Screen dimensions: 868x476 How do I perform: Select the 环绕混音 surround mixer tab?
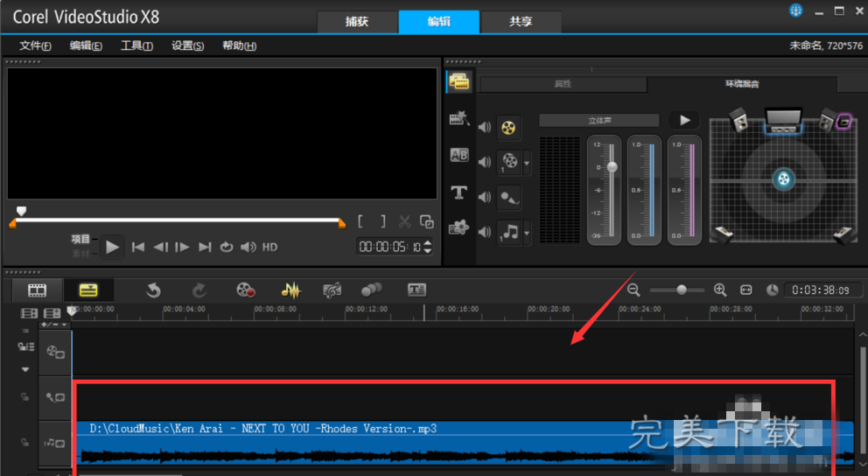[742, 84]
